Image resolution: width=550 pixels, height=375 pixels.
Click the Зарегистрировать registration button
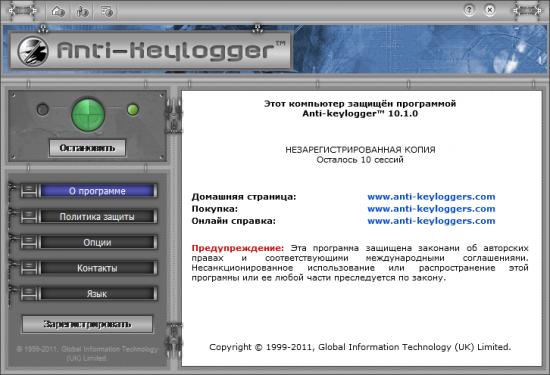point(87,324)
